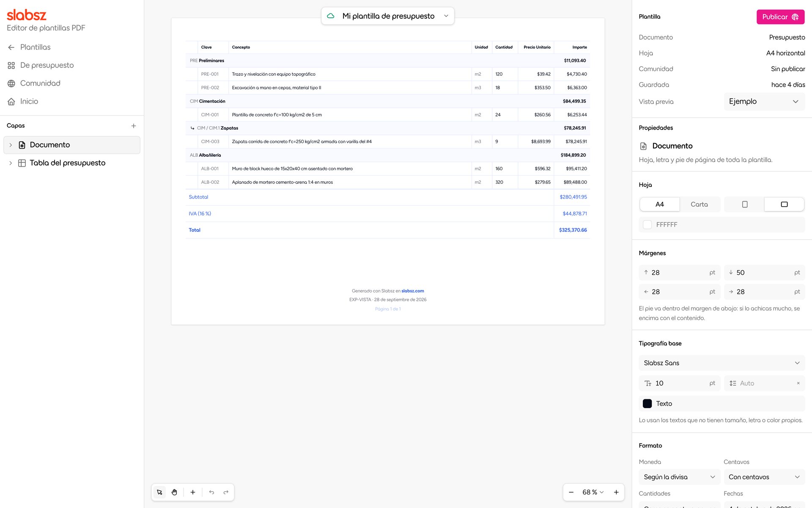Click the Subtotal amount $280,491.95
Viewport: 812px width, 508px height.
(573, 197)
